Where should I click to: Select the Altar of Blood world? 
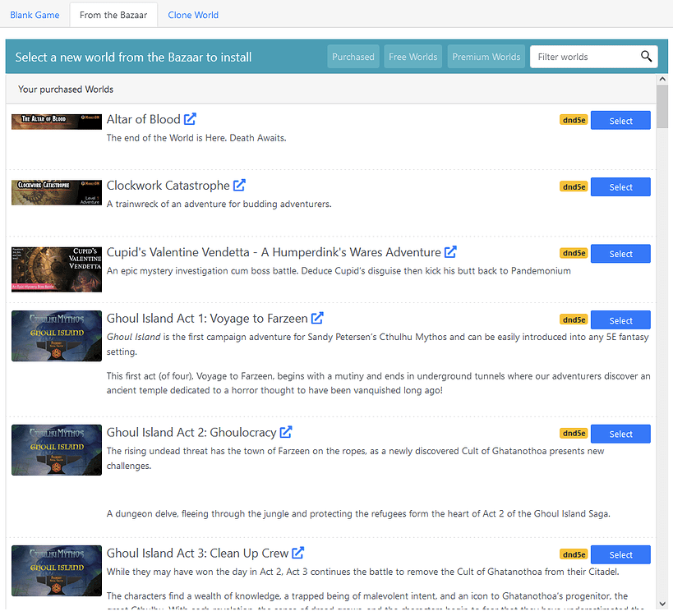(x=620, y=121)
